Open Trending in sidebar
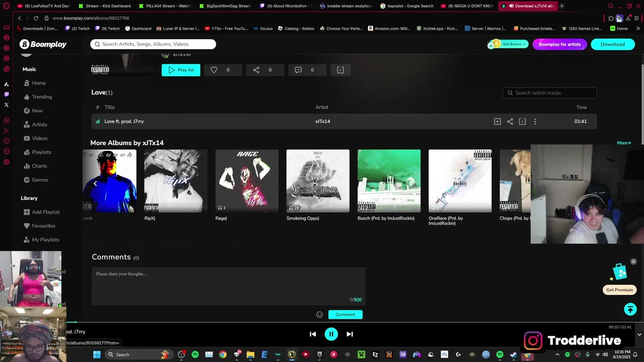The width and height of the screenshot is (644, 362). click(x=38, y=97)
